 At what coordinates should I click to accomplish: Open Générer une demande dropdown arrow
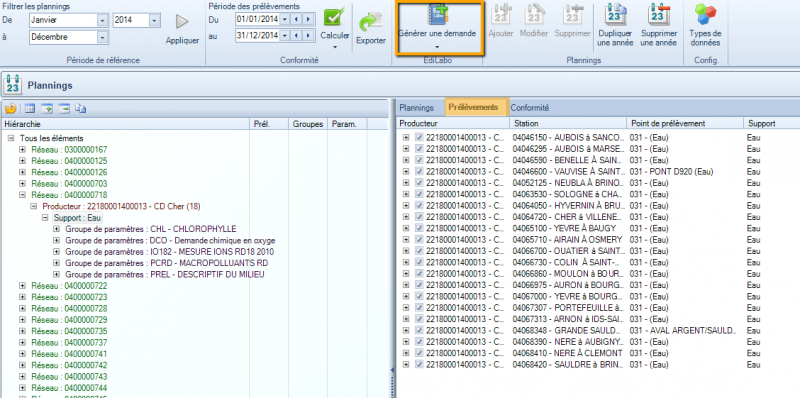pyautogui.click(x=437, y=47)
